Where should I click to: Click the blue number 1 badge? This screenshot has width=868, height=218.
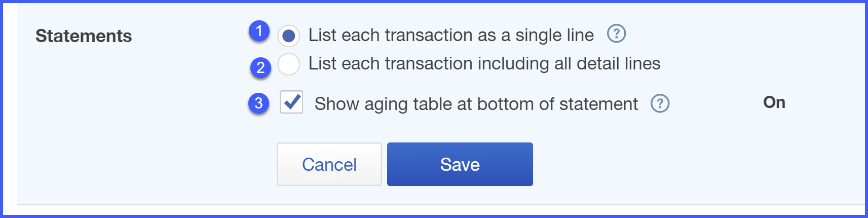click(x=259, y=31)
